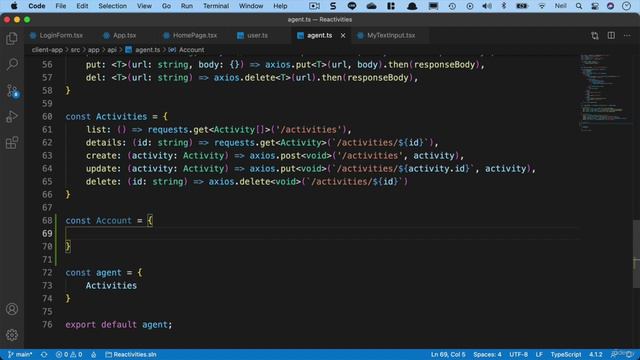Select language mode TypeScript in status bar
The width and height of the screenshot is (640, 360).
tap(566, 354)
